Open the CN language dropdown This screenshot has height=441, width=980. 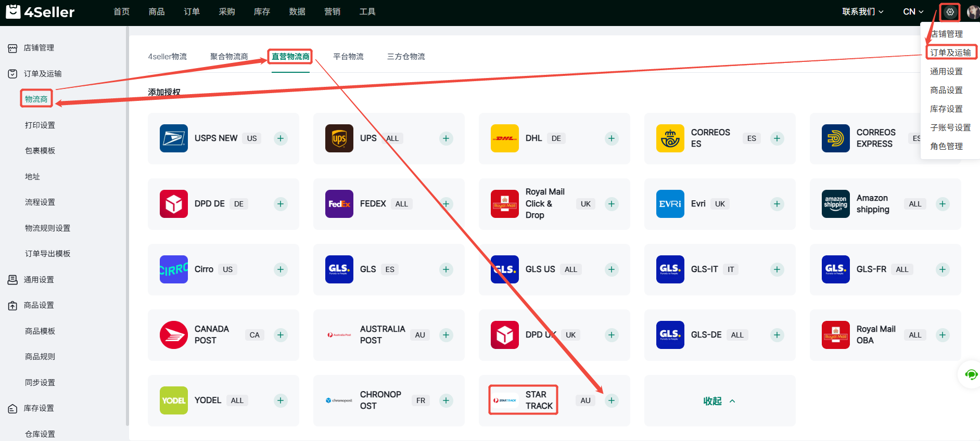[x=913, y=11]
